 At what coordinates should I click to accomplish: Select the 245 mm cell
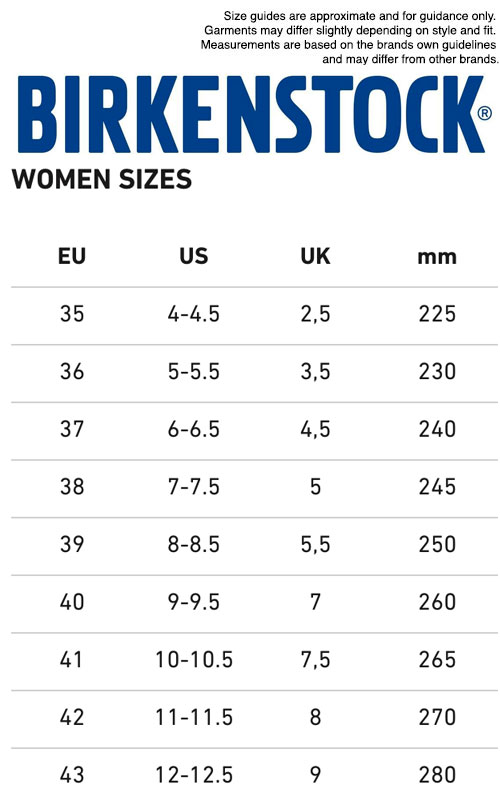(437, 487)
